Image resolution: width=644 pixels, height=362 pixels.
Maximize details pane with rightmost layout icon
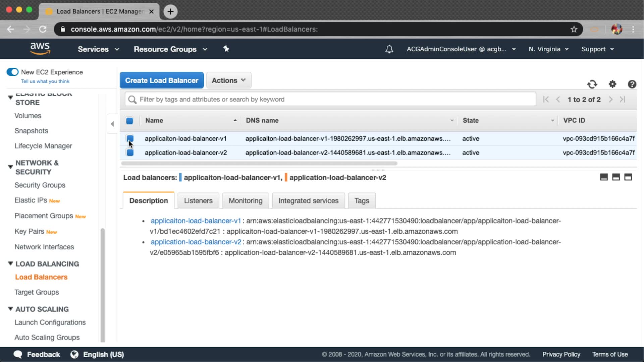click(x=628, y=177)
